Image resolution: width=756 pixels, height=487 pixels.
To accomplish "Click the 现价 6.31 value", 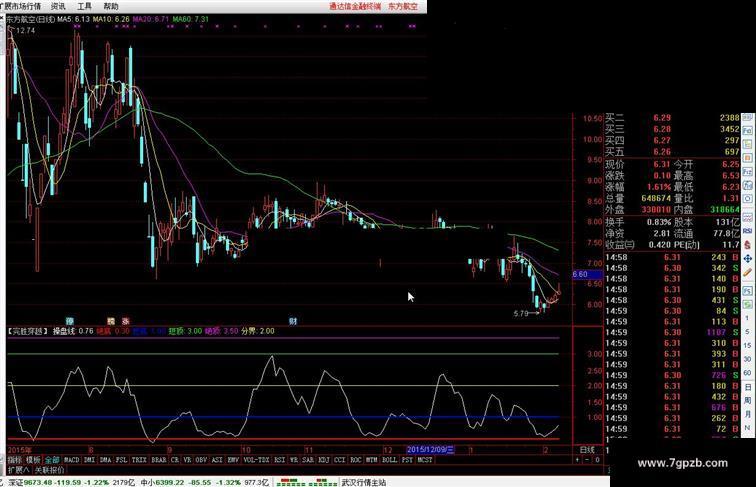I will (662, 164).
